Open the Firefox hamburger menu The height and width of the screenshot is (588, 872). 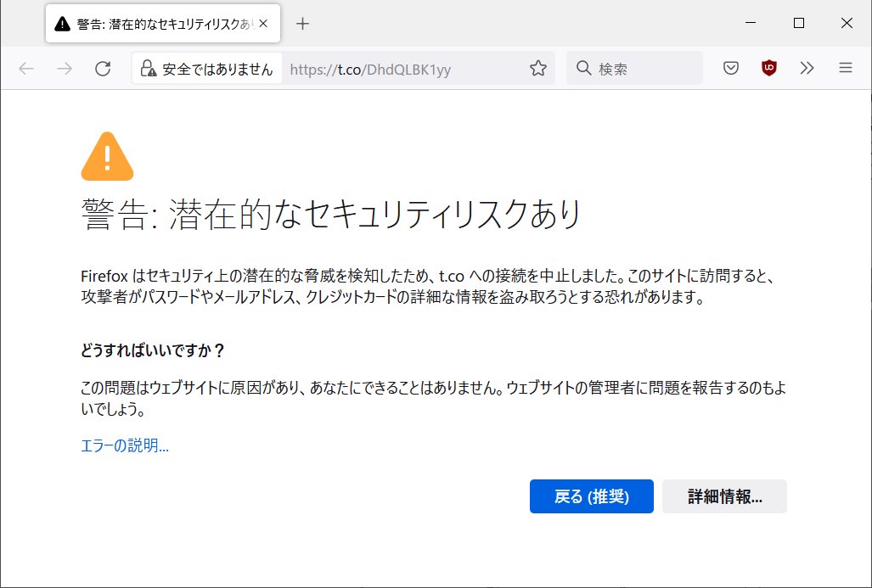pyautogui.click(x=846, y=68)
